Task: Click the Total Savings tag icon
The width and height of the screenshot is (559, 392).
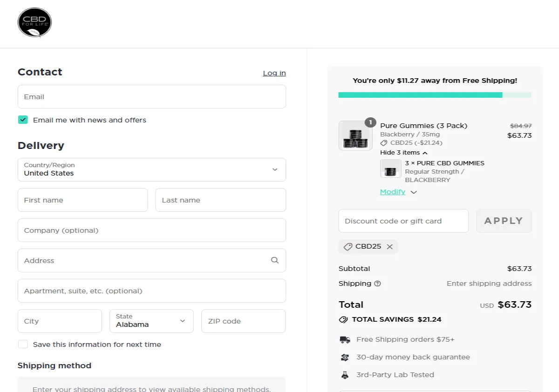Action: (x=343, y=320)
